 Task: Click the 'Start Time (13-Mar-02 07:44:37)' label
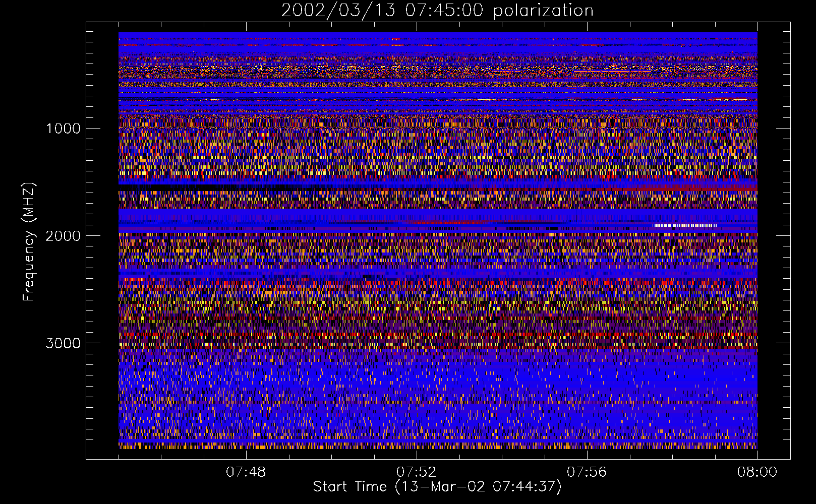click(x=437, y=487)
